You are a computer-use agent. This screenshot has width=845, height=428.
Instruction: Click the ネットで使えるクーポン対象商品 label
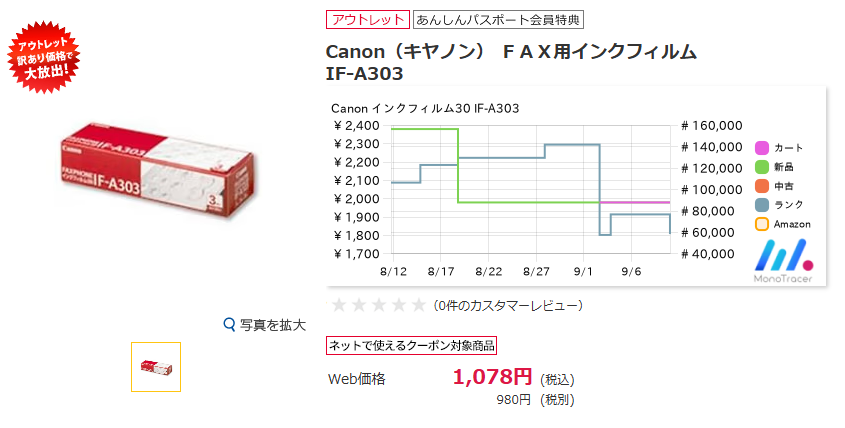[411, 346]
